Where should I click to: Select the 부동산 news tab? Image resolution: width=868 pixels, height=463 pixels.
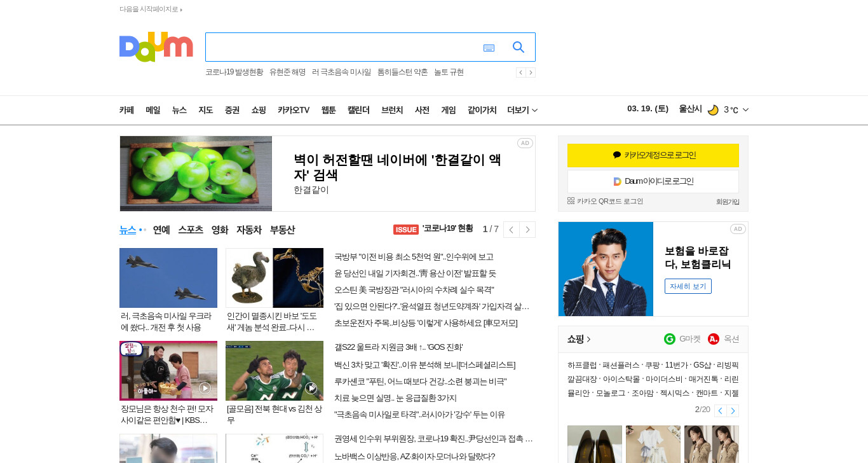tap(283, 230)
